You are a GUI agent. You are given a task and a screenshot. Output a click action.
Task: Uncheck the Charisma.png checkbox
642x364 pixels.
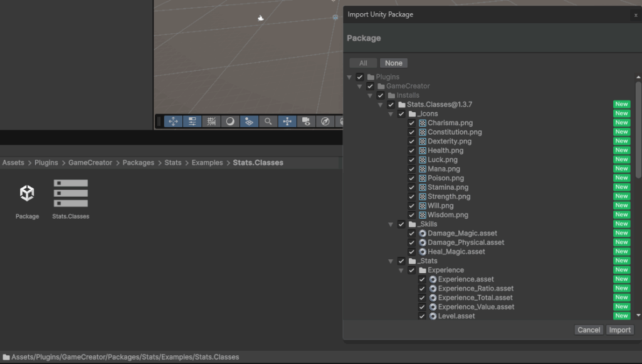click(411, 123)
